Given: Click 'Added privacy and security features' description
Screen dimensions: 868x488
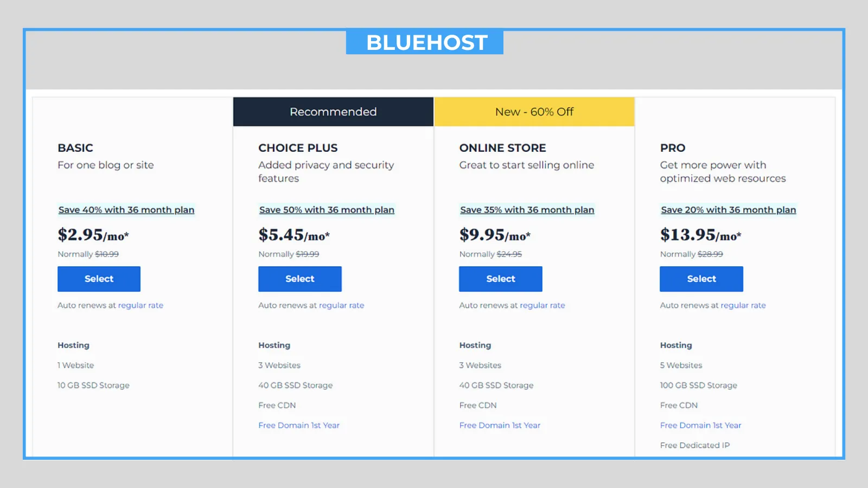Looking at the screenshot, I should click(326, 171).
